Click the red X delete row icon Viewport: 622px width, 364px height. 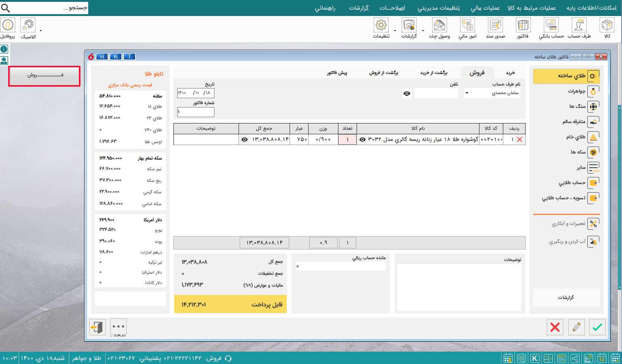pos(520,139)
